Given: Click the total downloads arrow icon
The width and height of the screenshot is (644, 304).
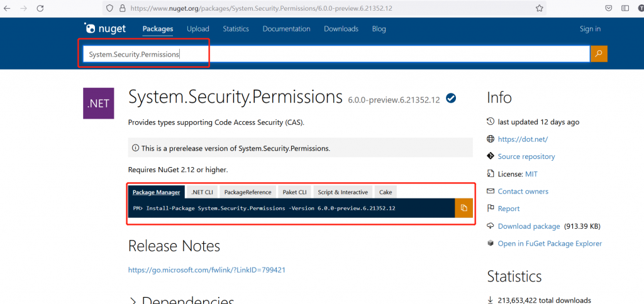Looking at the screenshot, I should [x=491, y=300].
